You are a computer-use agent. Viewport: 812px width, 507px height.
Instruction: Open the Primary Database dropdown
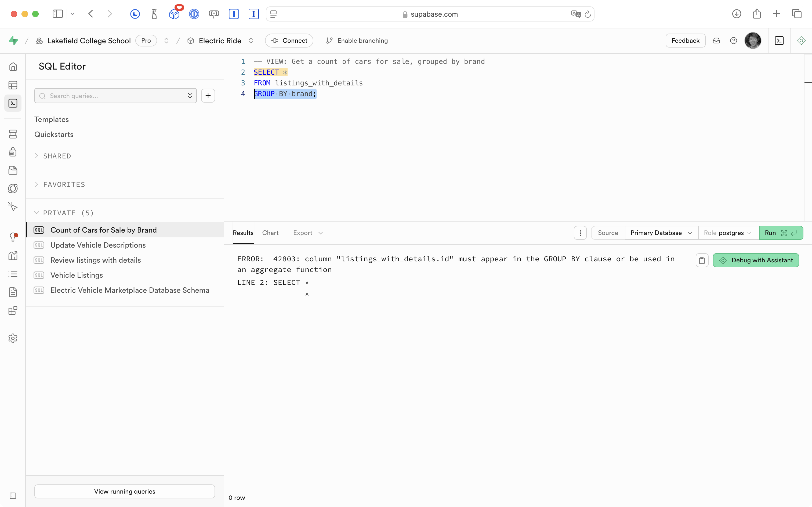(x=661, y=233)
